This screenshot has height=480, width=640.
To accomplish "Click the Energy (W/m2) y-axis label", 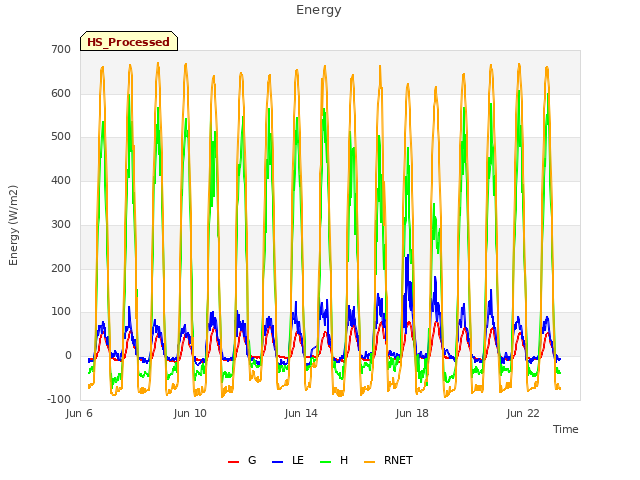I will pyautogui.click(x=13, y=225).
